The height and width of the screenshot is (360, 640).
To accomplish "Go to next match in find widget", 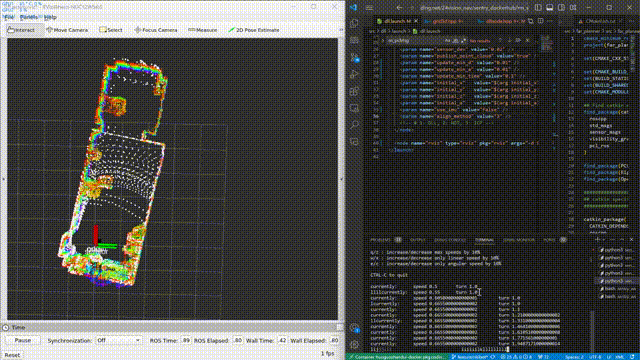I will click(509, 40).
